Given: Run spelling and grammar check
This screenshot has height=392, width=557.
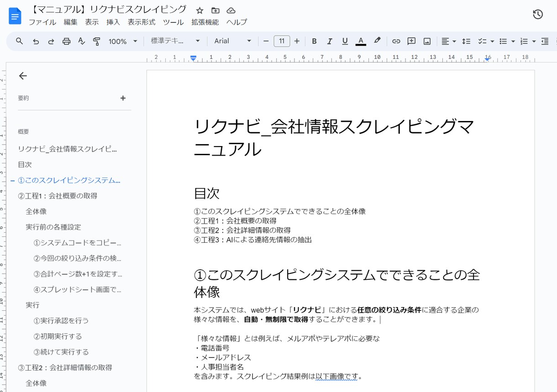Looking at the screenshot, I should [x=81, y=41].
